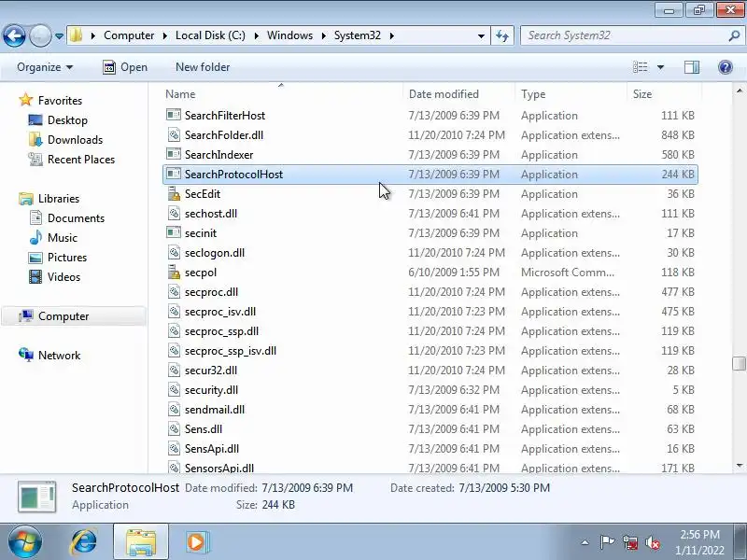Open Favorites in the navigation pane

pos(60,101)
